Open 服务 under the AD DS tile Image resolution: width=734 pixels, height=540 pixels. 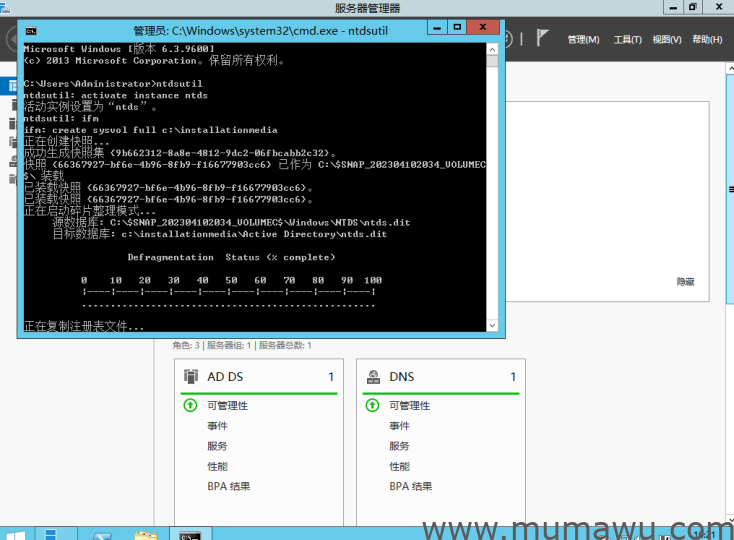[x=217, y=446]
